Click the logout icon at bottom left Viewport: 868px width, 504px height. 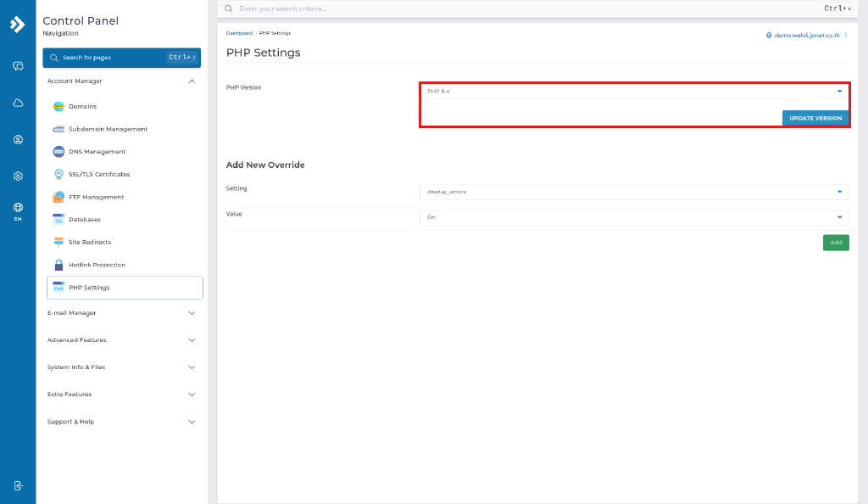(18, 485)
